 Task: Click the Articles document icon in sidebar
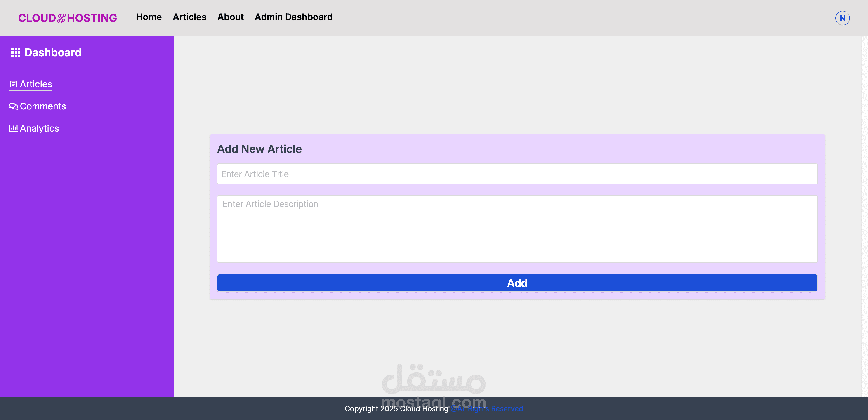click(x=14, y=84)
